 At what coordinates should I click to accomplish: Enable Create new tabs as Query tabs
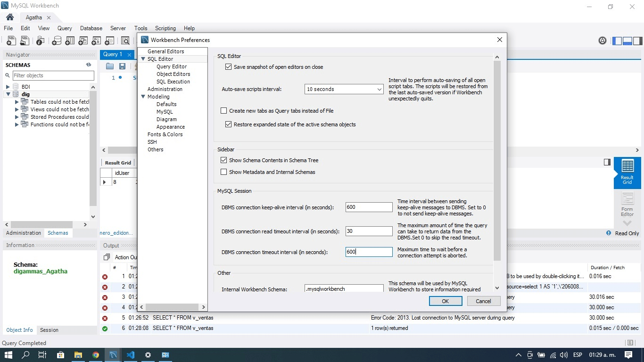[x=224, y=110]
